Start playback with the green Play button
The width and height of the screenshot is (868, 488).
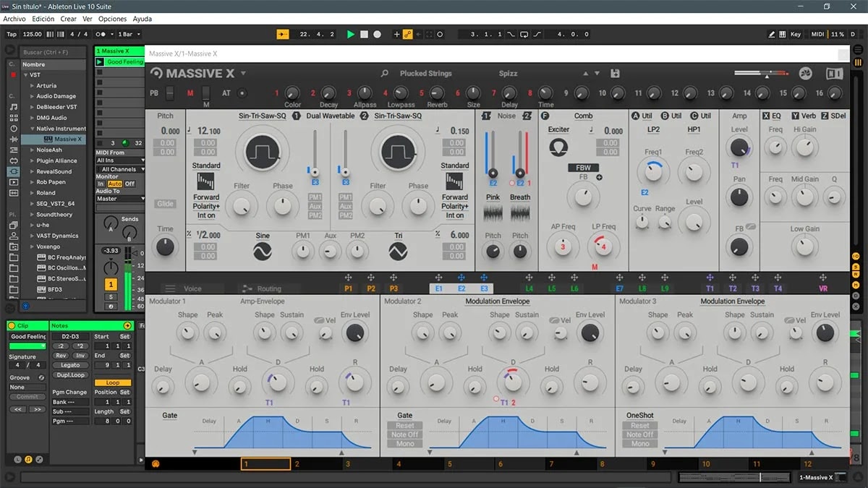[351, 34]
